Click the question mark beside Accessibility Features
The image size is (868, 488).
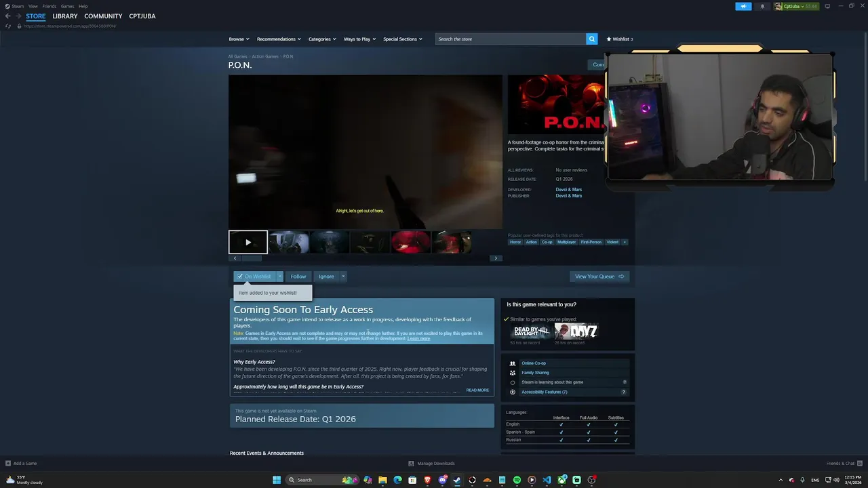pos(623,392)
